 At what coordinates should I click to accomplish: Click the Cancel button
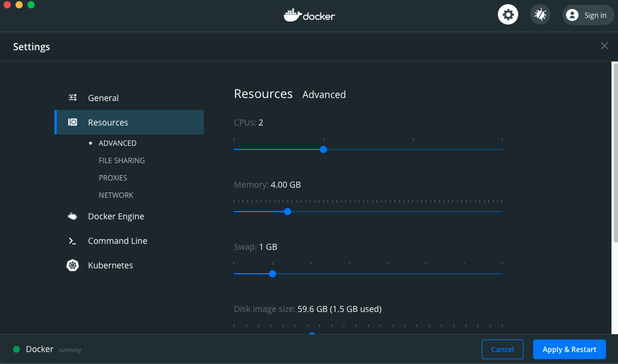(503, 349)
